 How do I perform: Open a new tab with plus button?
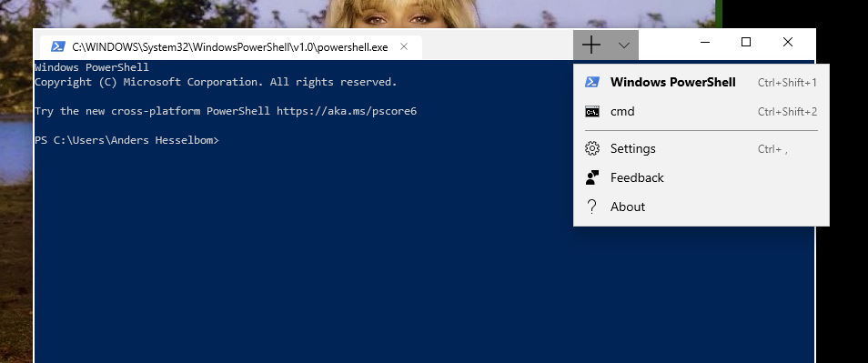(591, 45)
